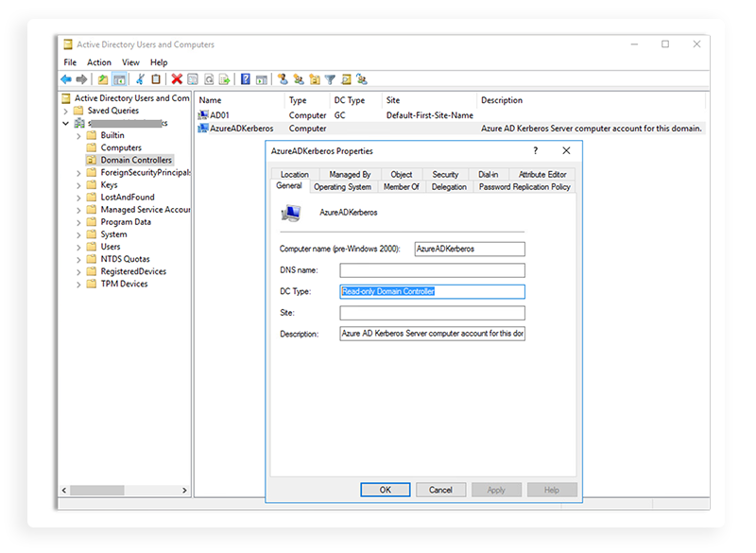Open the File menu
This screenshot has height=553, width=756.
tap(70, 62)
